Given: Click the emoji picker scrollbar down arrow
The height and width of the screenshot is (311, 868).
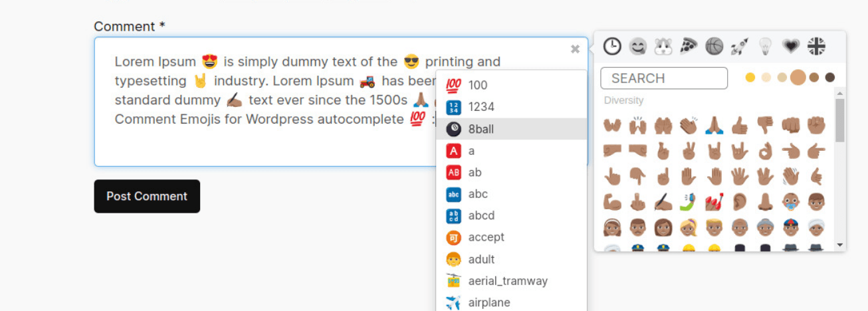Looking at the screenshot, I should 840,245.
